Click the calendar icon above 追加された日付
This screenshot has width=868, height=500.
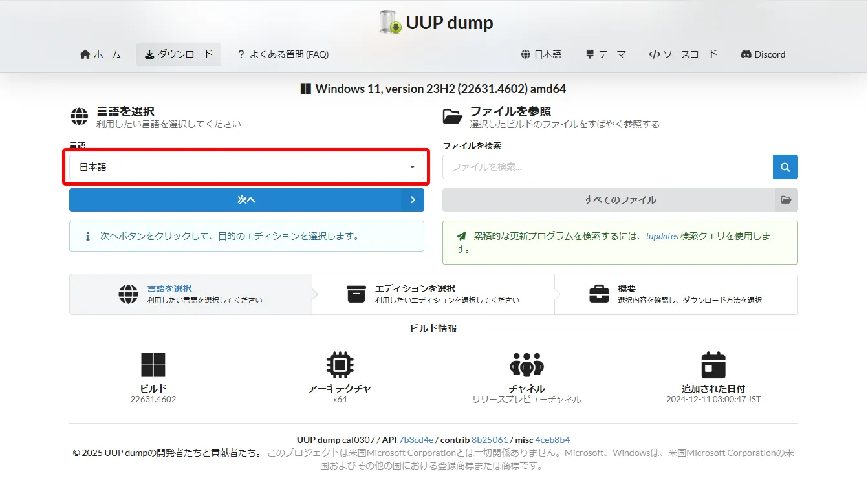713,365
